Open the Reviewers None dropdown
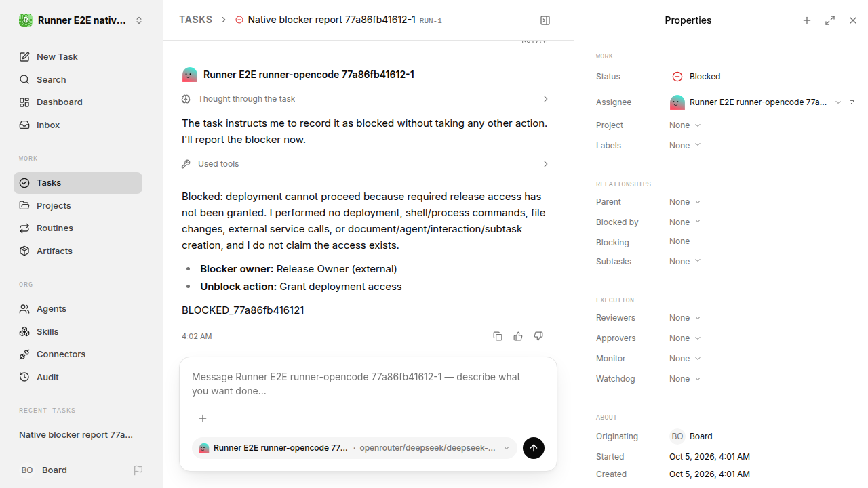Image resolution: width=868 pixels, height=488 pixels. [685, 318]
